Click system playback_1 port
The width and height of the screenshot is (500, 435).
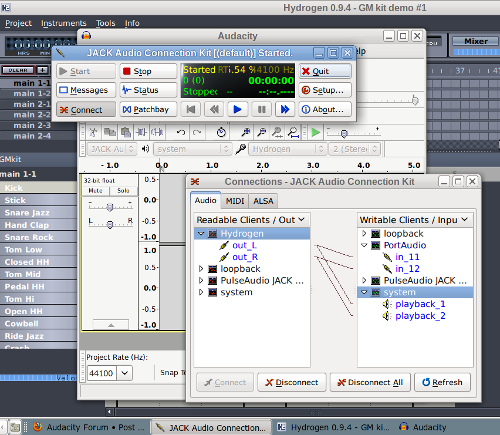(x=420, y=304)
